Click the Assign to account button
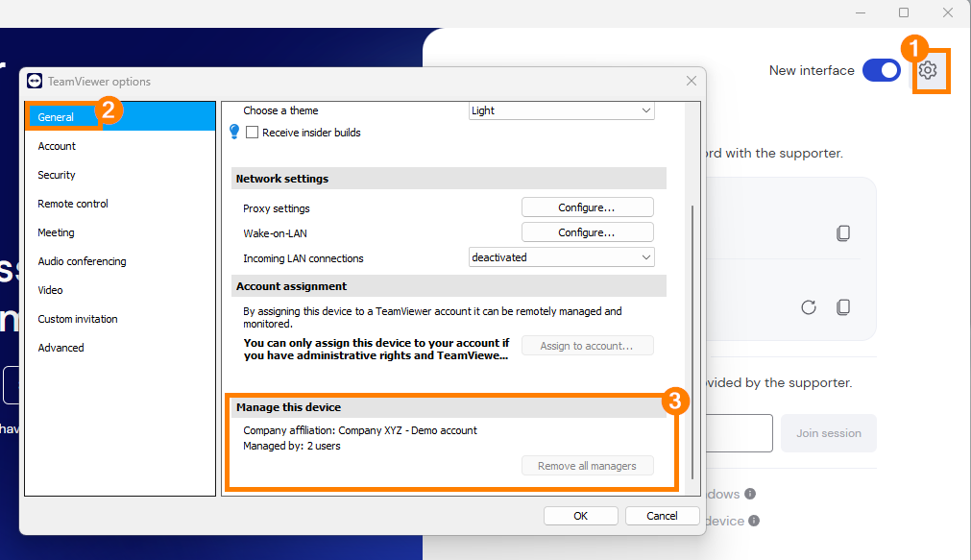Image resolution: width=971 pixels, height=560 pixels. [x=587, y=346]
